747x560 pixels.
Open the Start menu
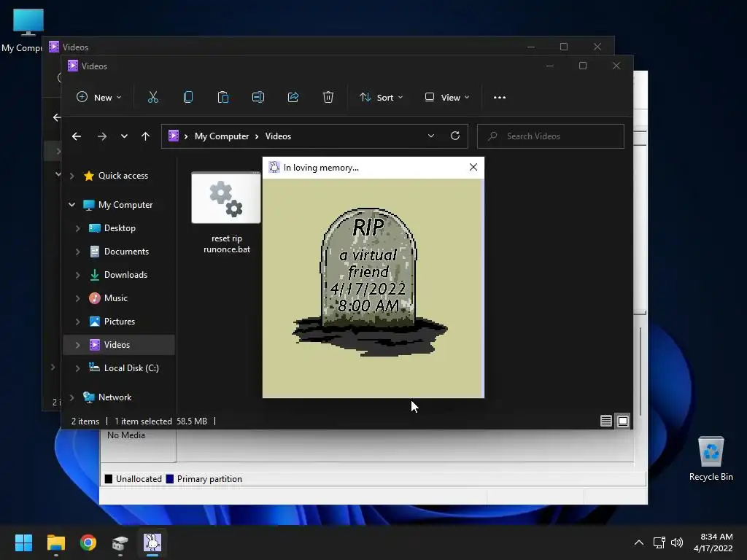23,542
